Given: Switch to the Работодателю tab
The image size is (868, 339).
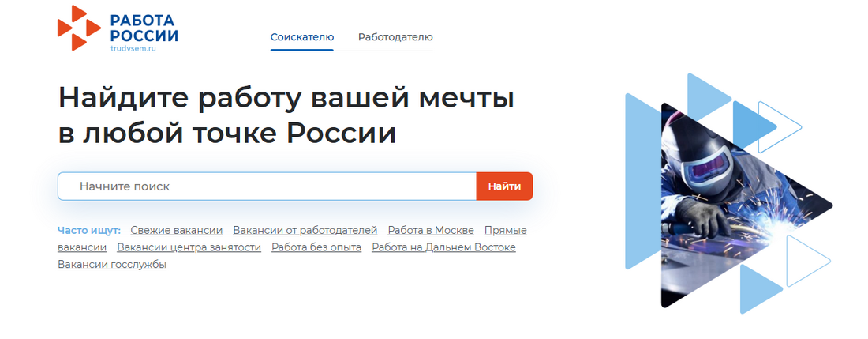Looking at the screenshot, I should pyautogui.click(x=395, y=37).
